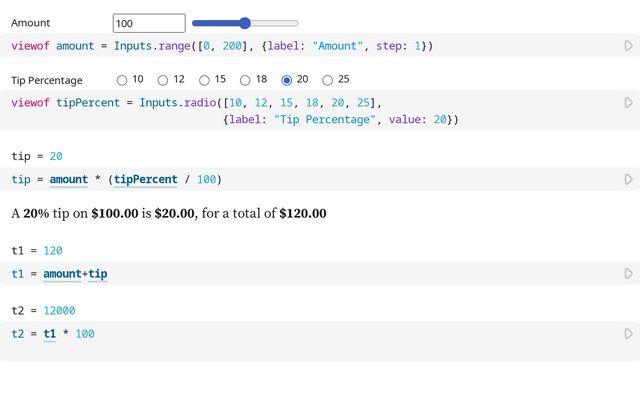Click the 't1 = 120' output value
Viewport: 640px width, 400px height.
coord(53,251)
